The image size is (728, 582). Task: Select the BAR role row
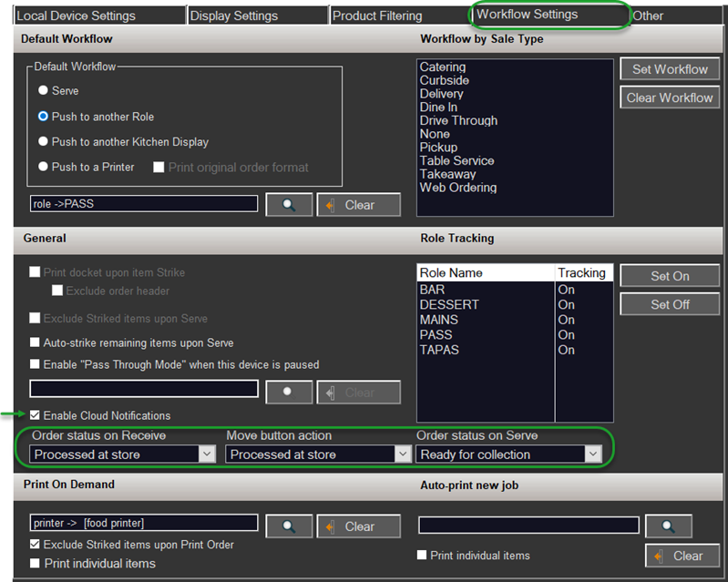point(515,290)
